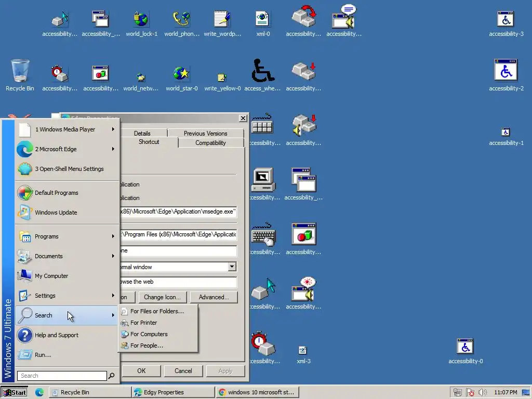Select the world_phon... desktop icon

pos(182,24)
